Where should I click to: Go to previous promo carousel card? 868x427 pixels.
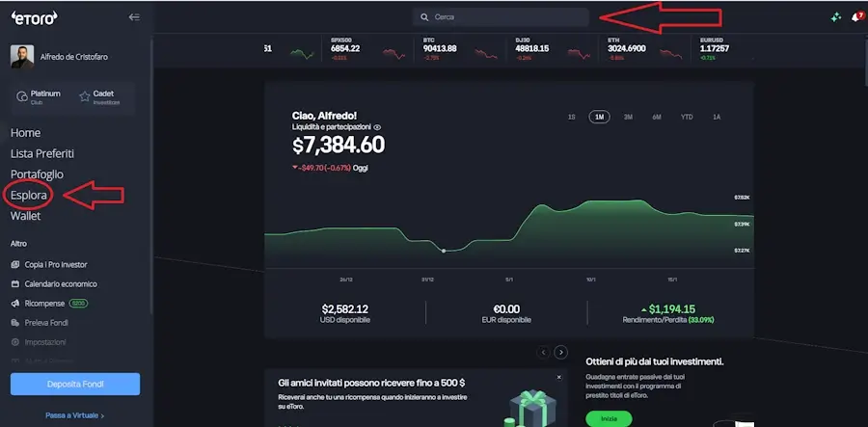544,353
